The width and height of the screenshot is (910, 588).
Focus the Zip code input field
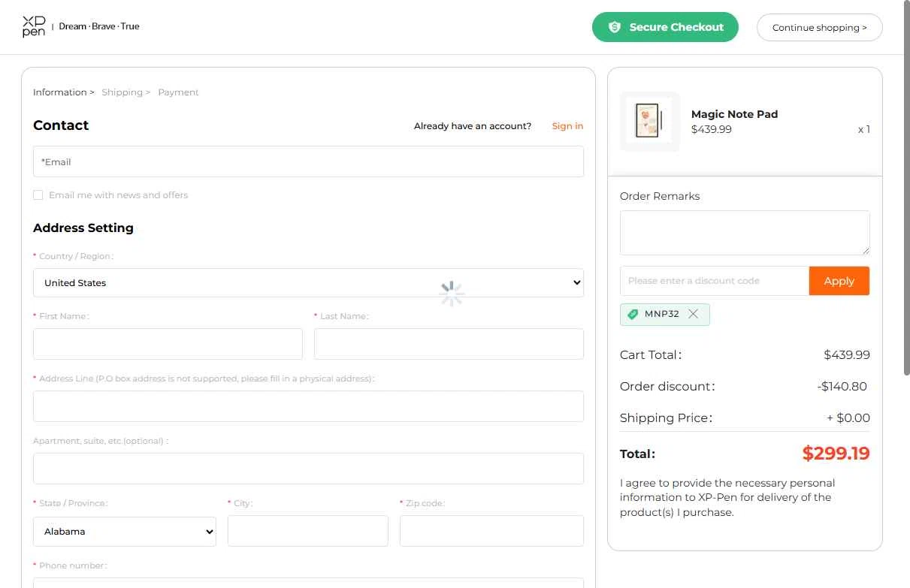point(491,531)
